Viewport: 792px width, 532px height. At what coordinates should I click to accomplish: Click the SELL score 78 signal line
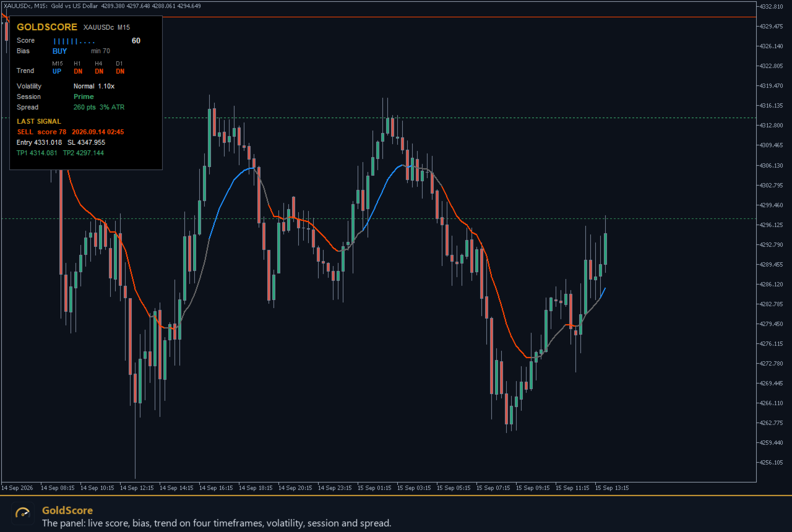point(71,132)
